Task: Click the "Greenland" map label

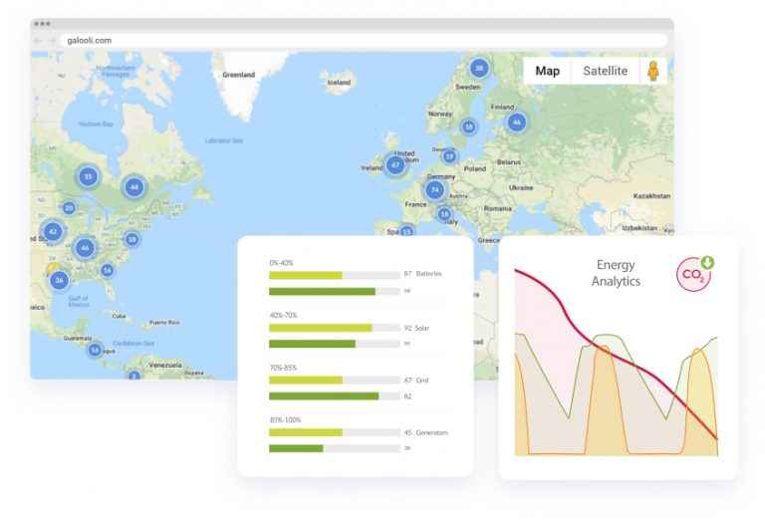Action: coord(239,75)
